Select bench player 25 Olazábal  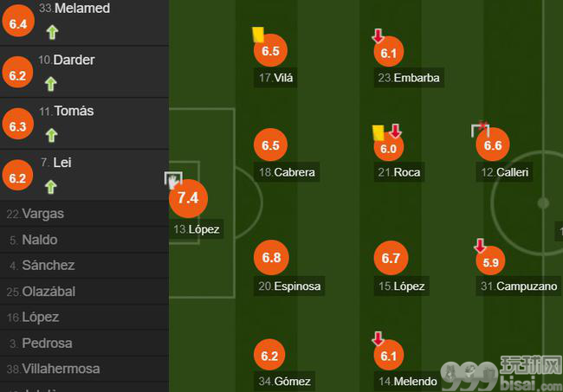pos(84,292)
